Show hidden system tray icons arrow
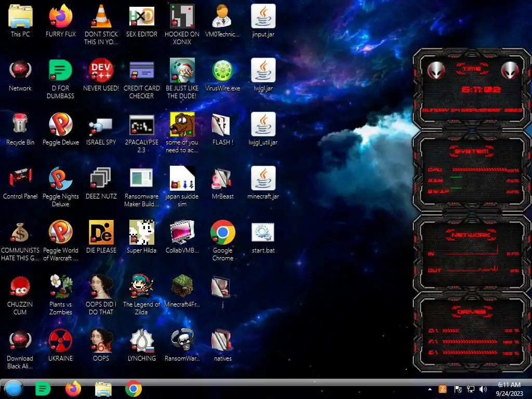This screenshot has width=532, height=399. pyautogui.click(x=430, y=389)
